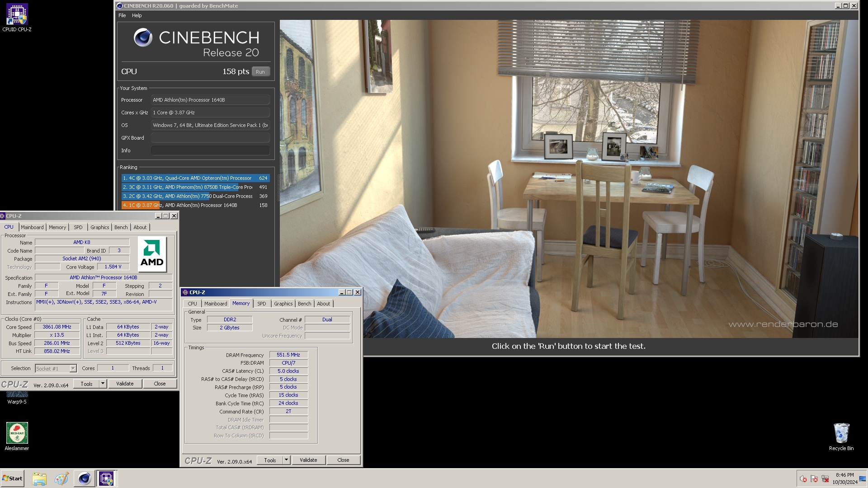Image resolution: width=868 pixels, height=488 pixels.
Task: Click Core Voltage value 1.584 V
Action: tap(113, 267)
